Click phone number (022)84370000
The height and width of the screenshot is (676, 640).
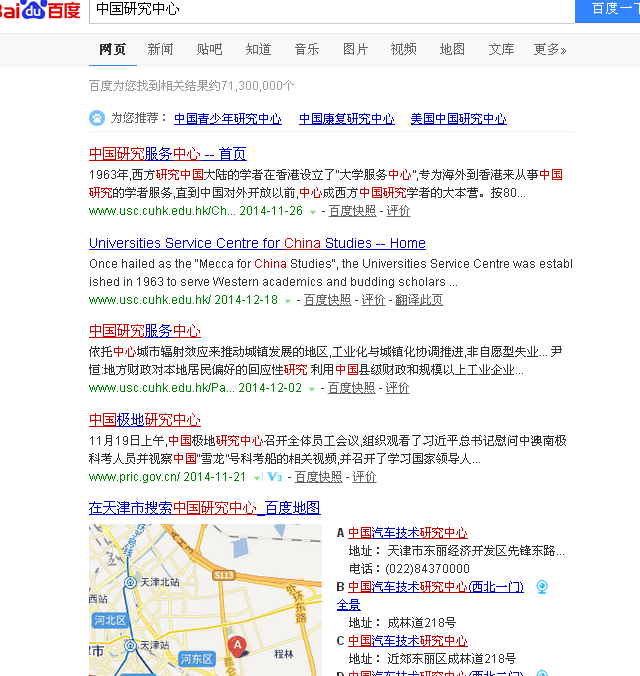pos(427,569)
